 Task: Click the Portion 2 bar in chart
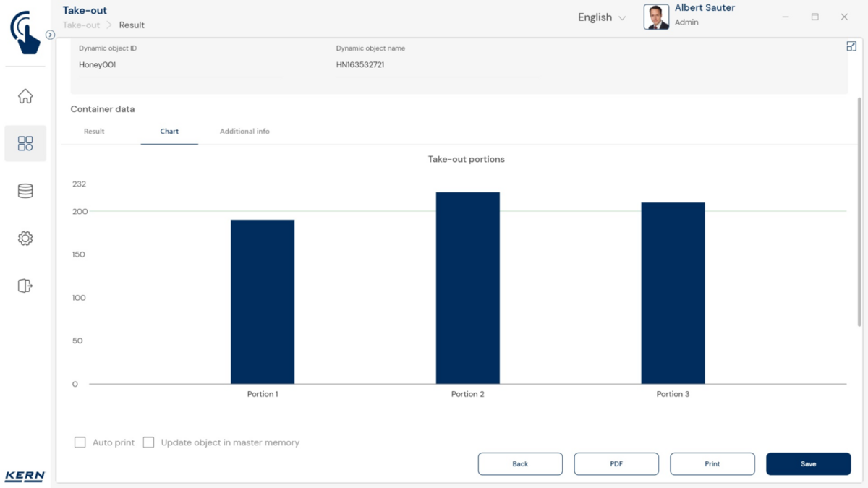pos(467,288)
